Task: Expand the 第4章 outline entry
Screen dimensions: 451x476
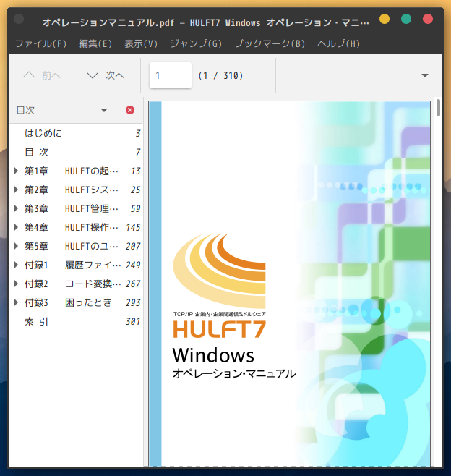Action: pyautogui.click(x=16, y=227)
